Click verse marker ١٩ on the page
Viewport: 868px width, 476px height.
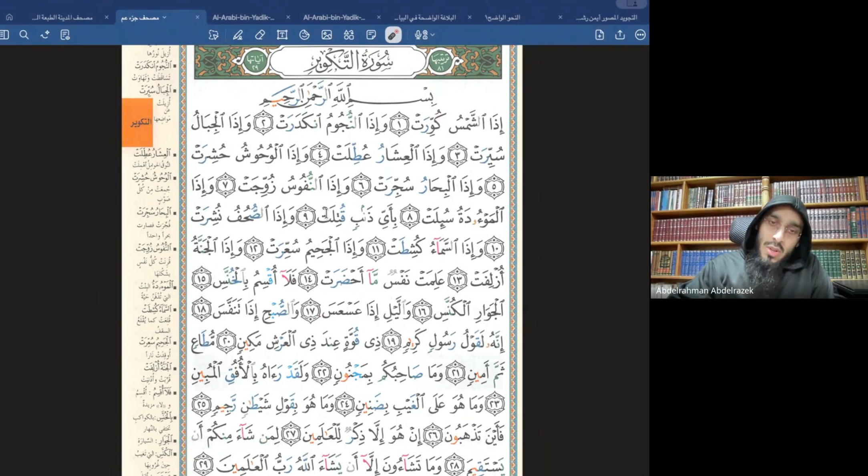(392, 341)
